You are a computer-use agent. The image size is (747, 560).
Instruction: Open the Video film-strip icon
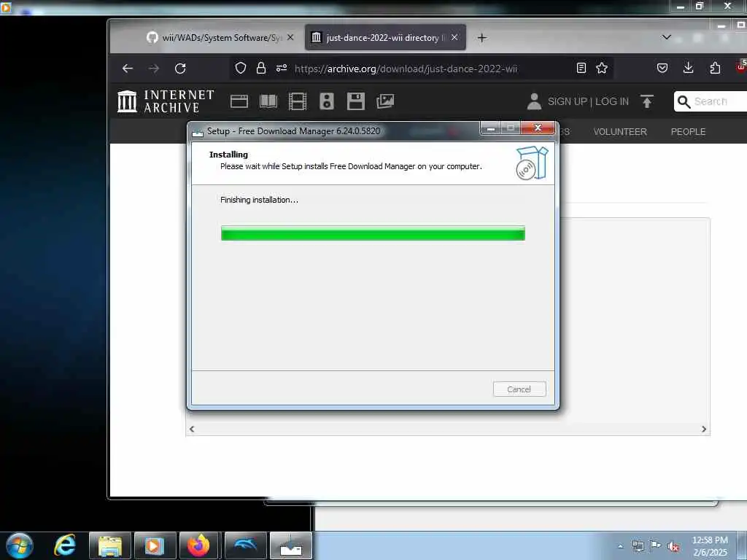pyautogui.click(x=298, y=101)
